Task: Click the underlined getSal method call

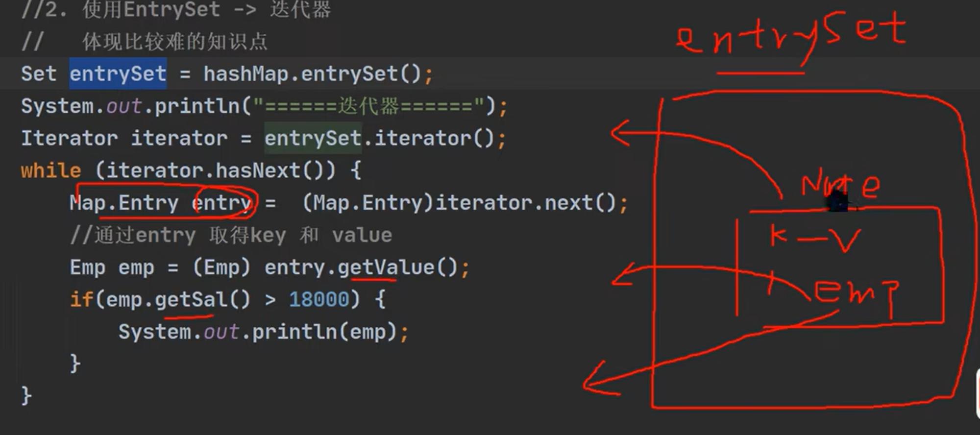Action: pyautogui.click(x=202, y=299)
